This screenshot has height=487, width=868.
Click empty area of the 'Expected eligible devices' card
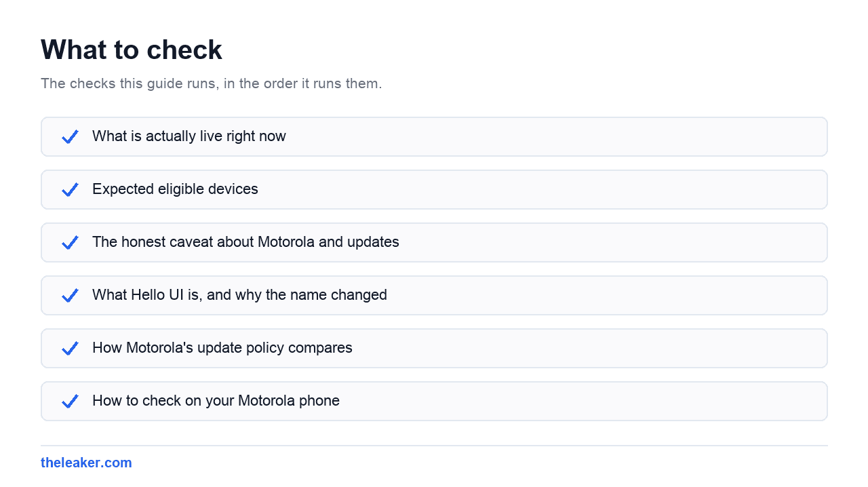542,189
